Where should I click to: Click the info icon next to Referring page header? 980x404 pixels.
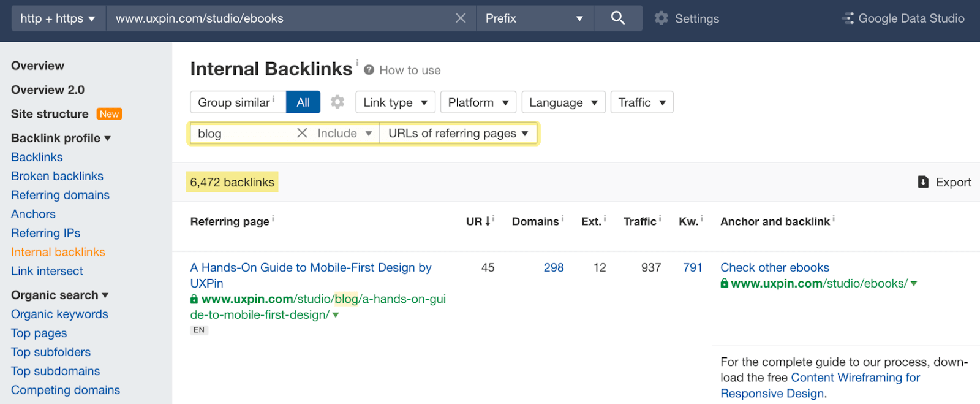click(273, 218)
